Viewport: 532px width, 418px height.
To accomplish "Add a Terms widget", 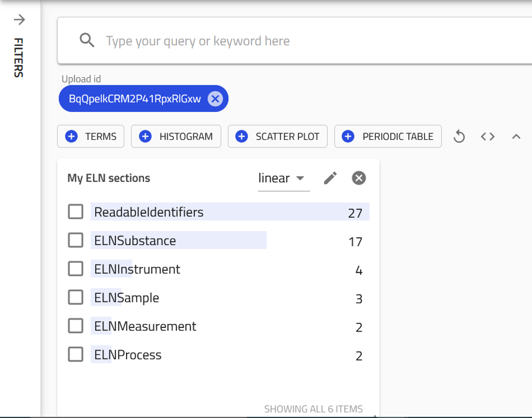I will [x=91, y=136].
